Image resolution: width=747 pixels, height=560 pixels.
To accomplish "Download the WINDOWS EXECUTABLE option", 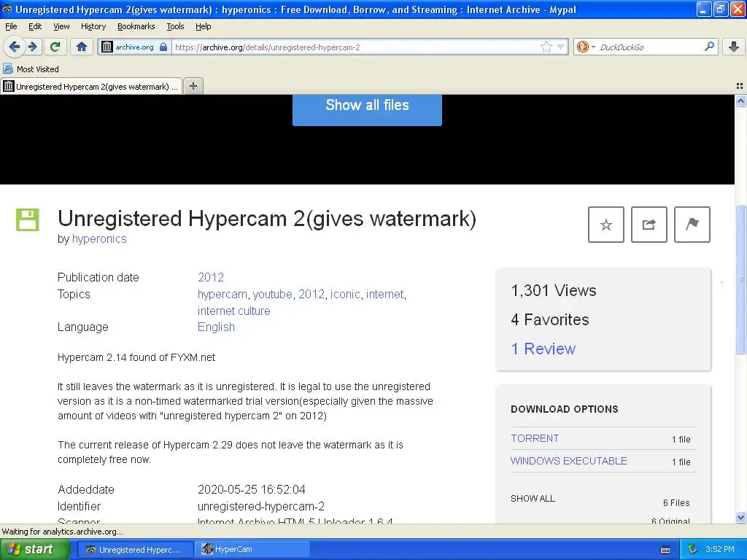I will 569,461.
